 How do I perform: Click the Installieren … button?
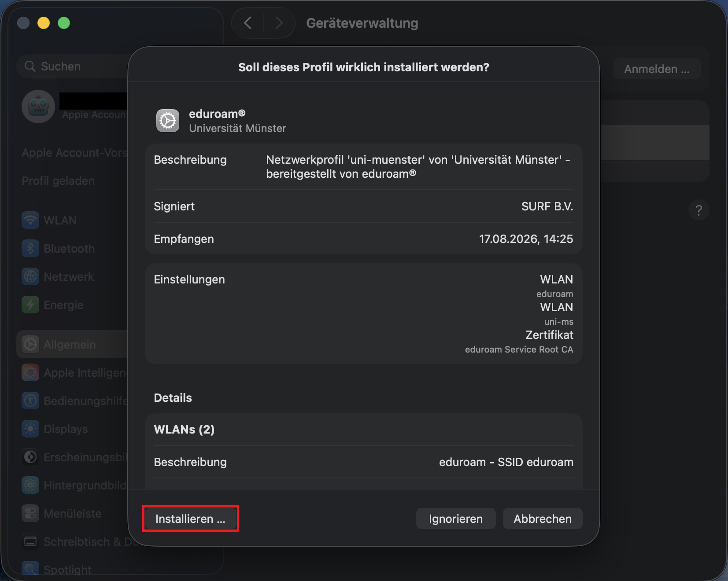(190, 518)
